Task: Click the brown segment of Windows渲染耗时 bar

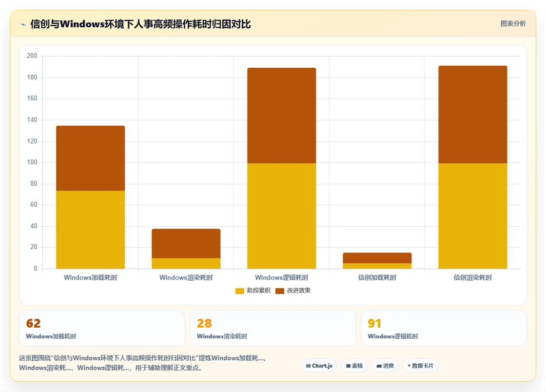Action: click(x=186, y=243)
